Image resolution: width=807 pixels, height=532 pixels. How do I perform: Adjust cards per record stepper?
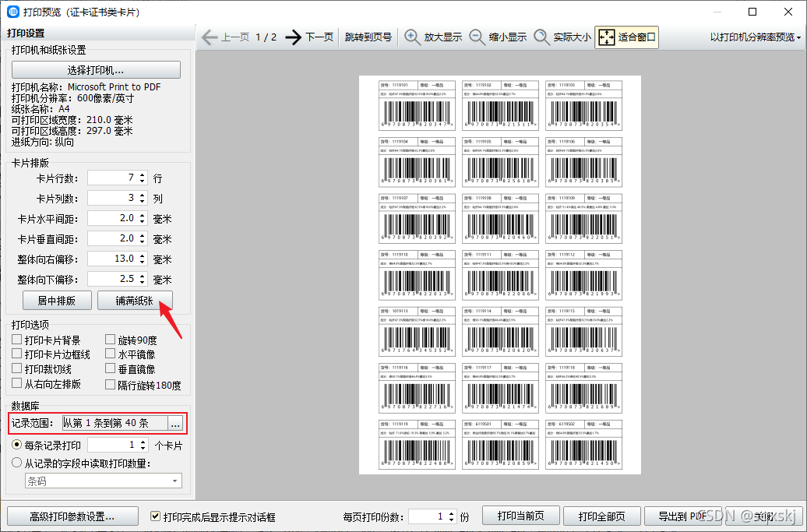pyautogui.click(x=143, y=445)
